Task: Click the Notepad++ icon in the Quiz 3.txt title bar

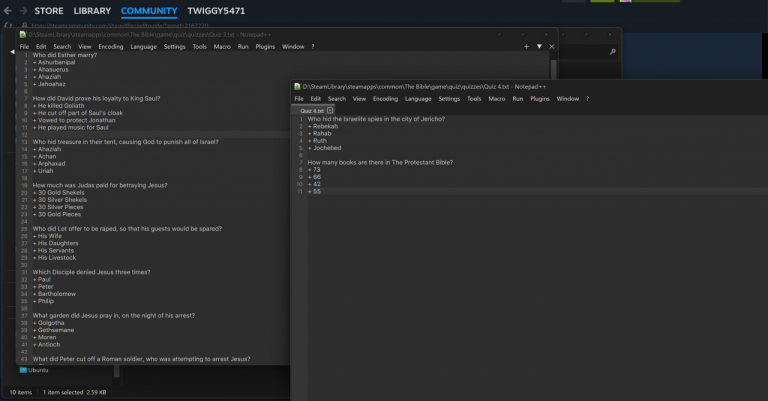Action: pos(24,35)
